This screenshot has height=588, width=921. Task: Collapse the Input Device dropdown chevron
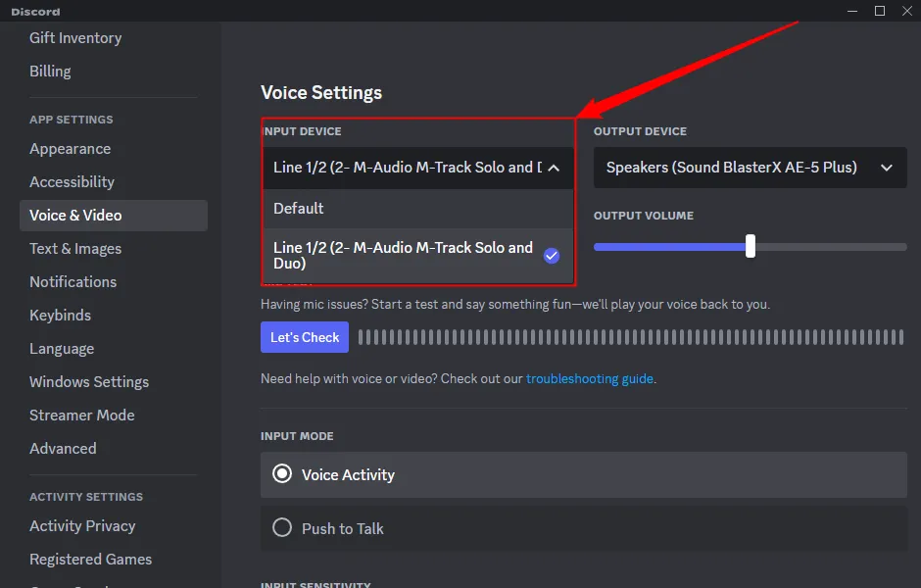554,168
